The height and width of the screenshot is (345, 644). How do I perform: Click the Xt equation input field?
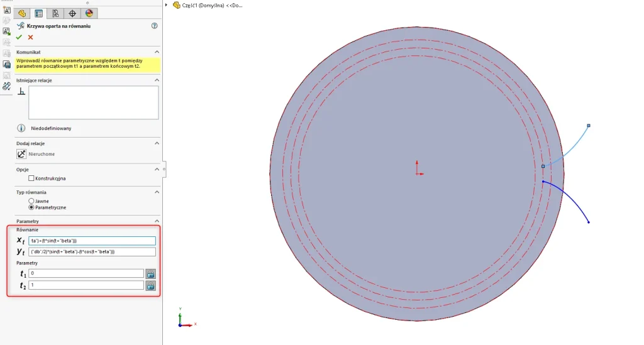pyautogui.click(x=92, y=241)
